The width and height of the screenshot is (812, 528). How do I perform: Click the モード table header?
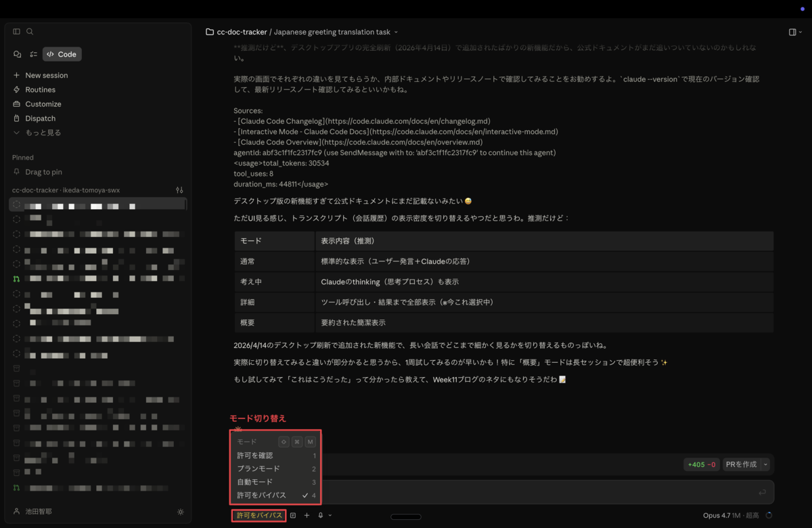[x=275, y=241]
